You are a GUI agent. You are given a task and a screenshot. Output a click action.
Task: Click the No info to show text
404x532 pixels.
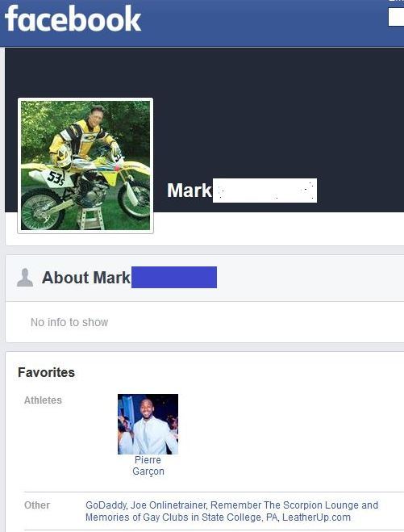pyautogui.click(x=69, y=322)
